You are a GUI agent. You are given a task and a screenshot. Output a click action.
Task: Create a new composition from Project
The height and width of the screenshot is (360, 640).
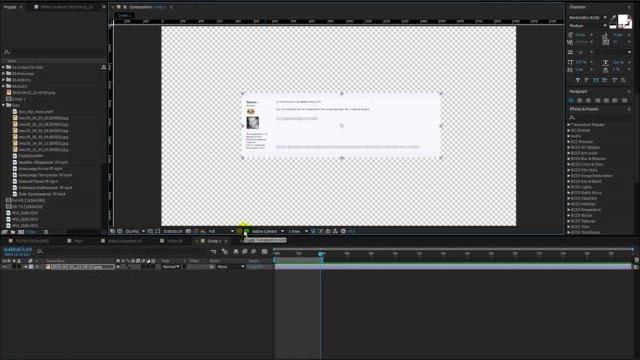[21, 231]
